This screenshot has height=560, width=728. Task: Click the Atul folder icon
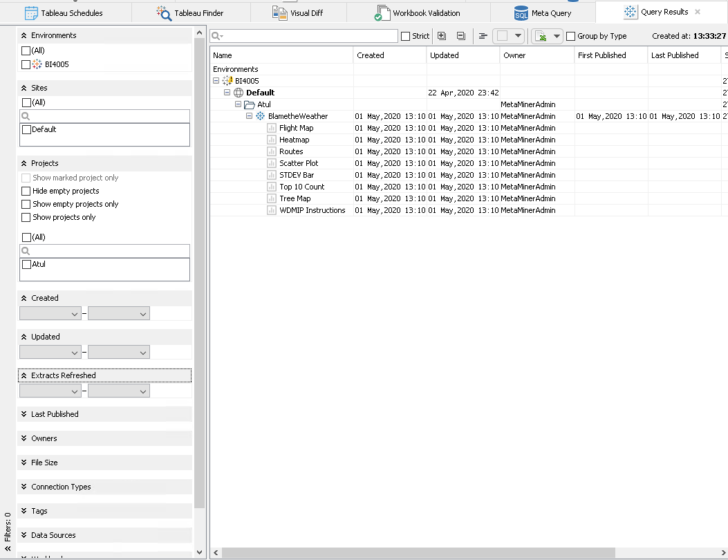coord(250,104)
